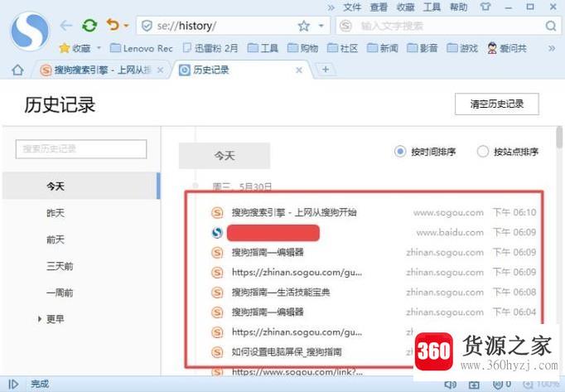The height and width of the screenshot is (392, 565).
Task: Open the 社区 bookmark folder
Action: (342, 48)
